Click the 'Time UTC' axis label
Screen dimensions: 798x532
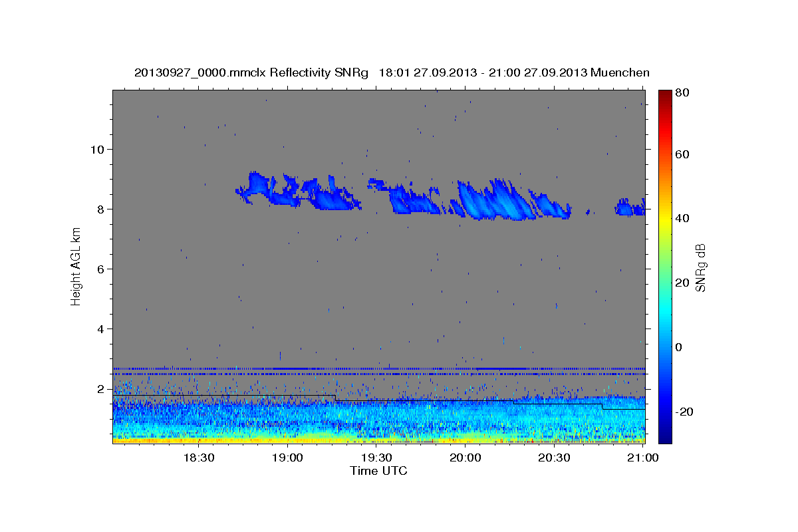coord(378,471)
